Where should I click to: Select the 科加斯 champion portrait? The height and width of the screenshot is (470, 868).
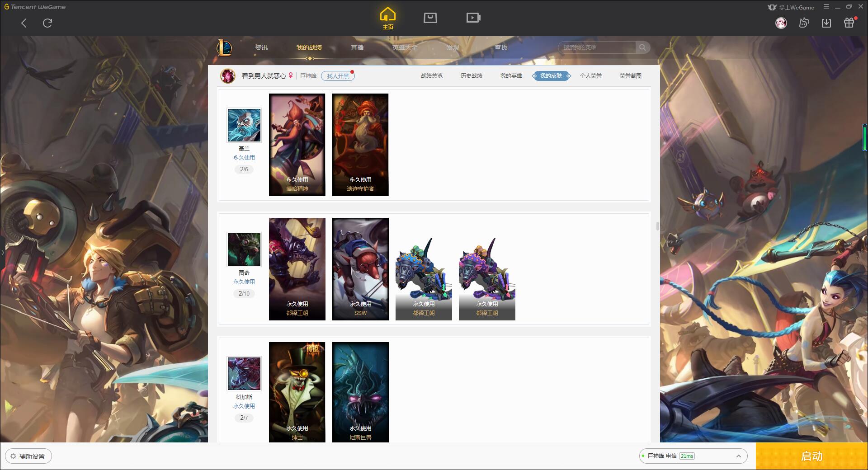pyautogui.click(x=244, y=374)
